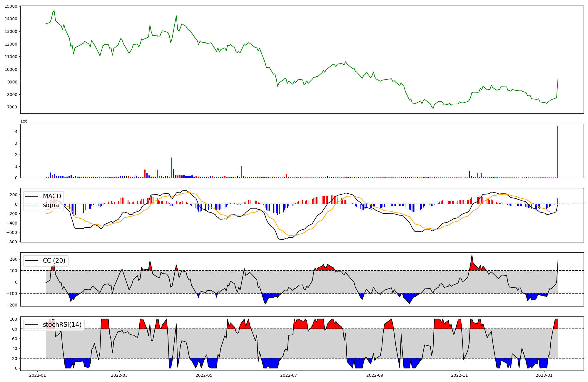The height and width of the screenshot is (382, 588).
Task: Click the -200 CCI axis tick label
Action: 12,305
